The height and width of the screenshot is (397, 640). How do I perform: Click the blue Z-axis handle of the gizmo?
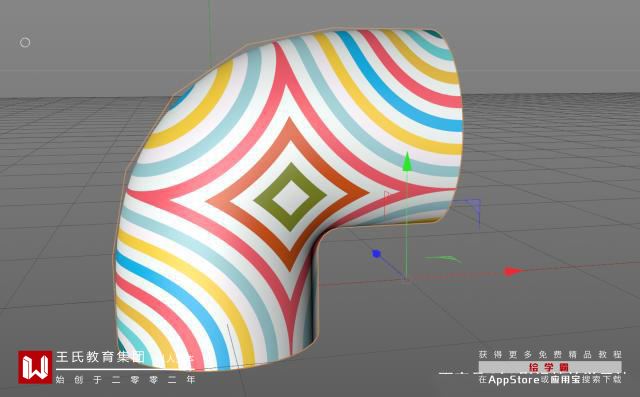tap(376, 254)
